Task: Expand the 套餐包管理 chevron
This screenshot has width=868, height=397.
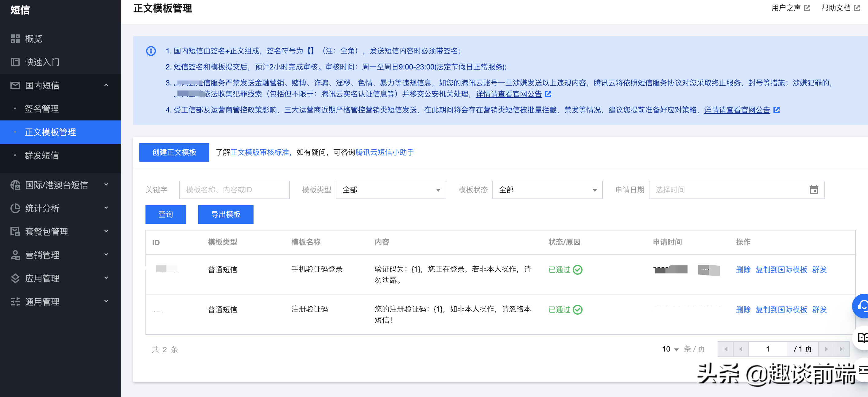Action: click(x=106, y=231)
